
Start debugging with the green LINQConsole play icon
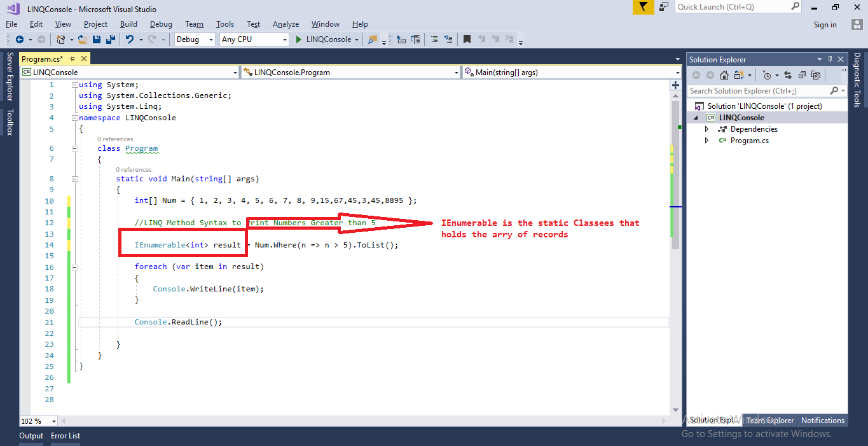tap(299, 39)
